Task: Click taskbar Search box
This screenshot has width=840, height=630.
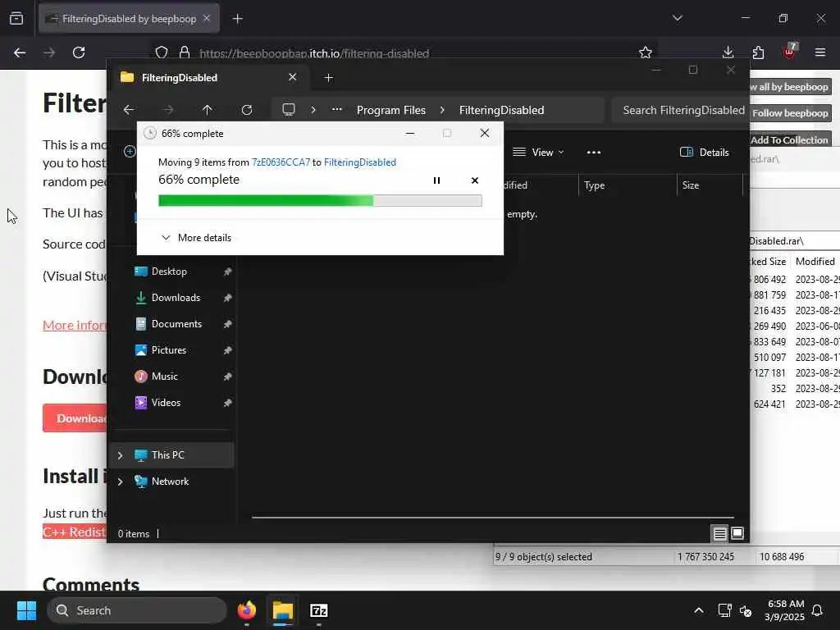Action: pyautogui.click(x=137, y=610)
